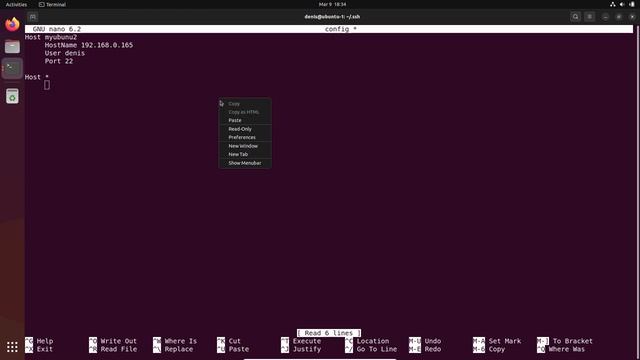
Task: Click the Justify shortcut label
Action: (x=307, y=349)
